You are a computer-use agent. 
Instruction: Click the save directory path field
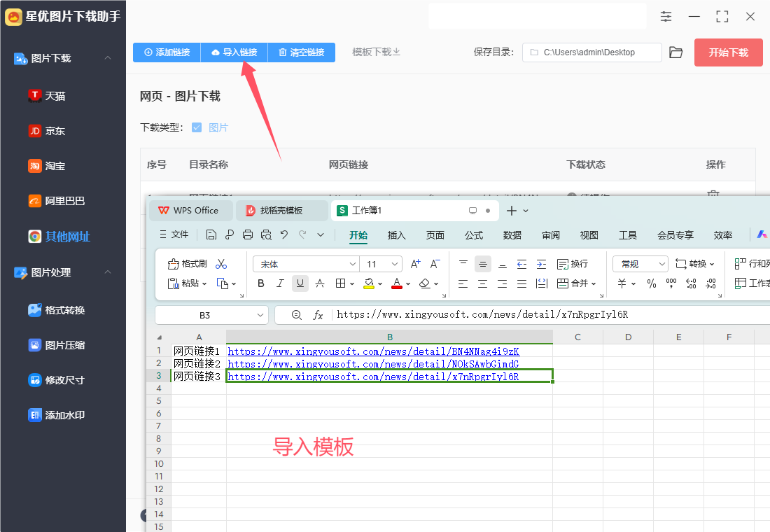tap(591, 52)
